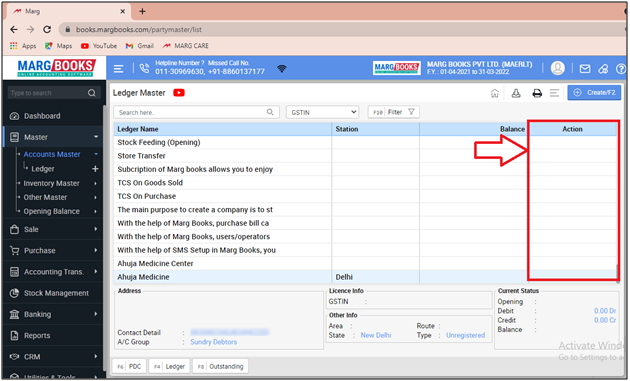Expand the Opening Balance submenu arrow

tap(96, 211)
